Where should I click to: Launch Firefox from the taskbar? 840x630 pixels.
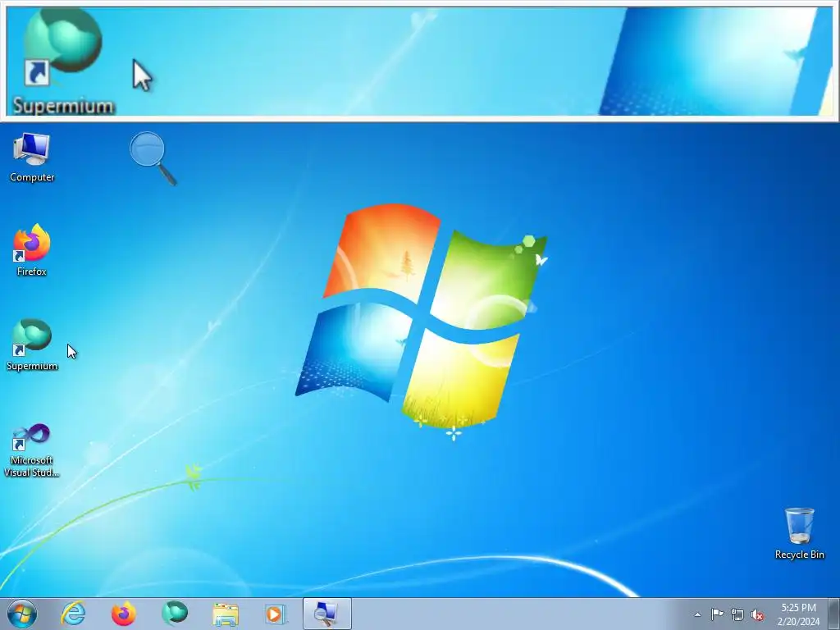[123, 614]
